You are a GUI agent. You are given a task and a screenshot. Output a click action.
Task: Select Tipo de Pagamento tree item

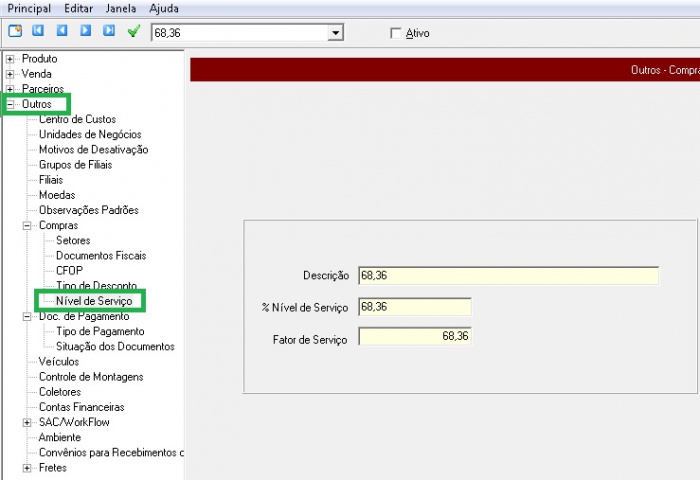pos(100,331)
